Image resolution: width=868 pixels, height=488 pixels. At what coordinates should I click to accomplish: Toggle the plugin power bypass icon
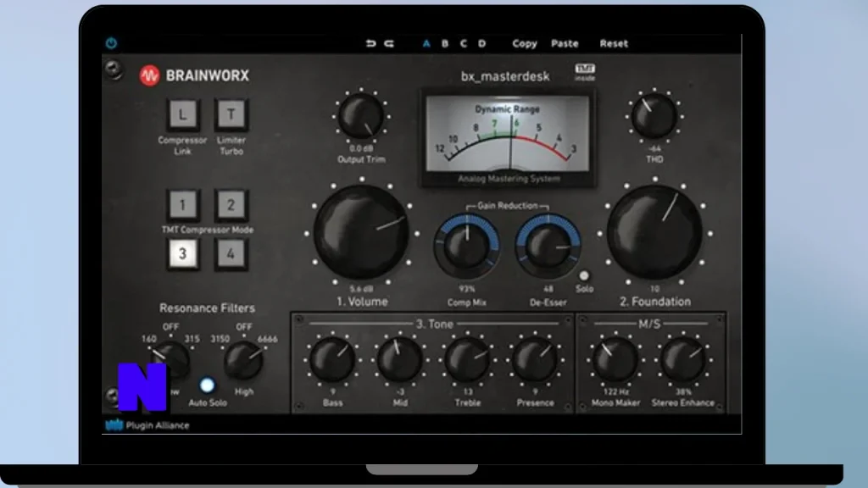click(111, 43)
